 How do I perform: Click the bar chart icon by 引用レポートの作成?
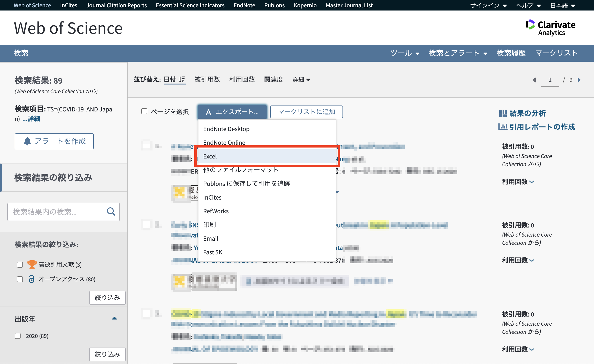(x=503, y=127)
